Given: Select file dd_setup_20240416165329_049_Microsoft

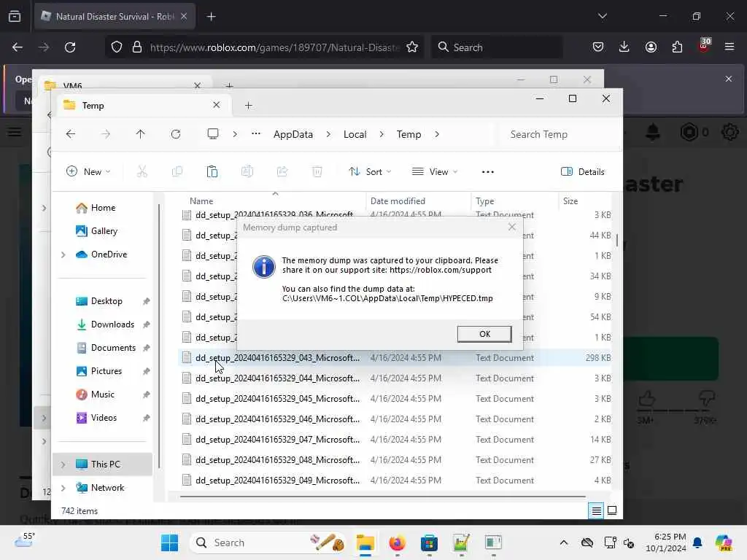Looking at the screenshot, I should click(395, 480).
